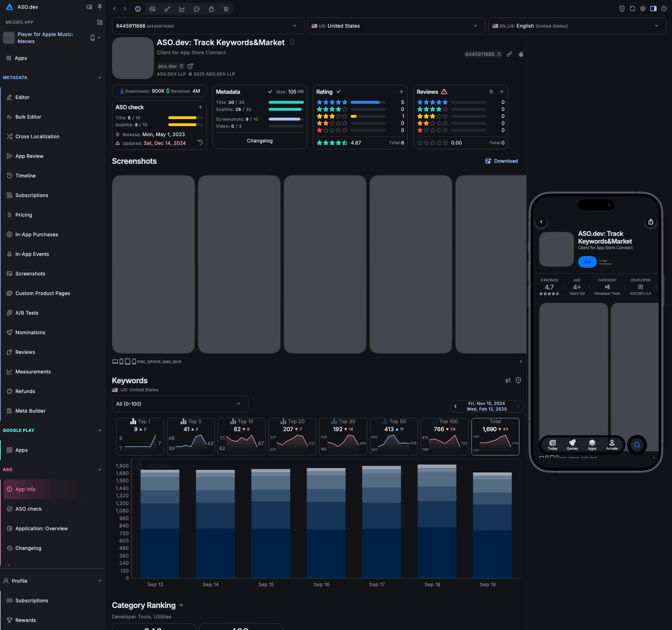Screen dimensions: 672x630
Task: Open Changelog in the Metadata card
Action: click(x=260, y=141)
